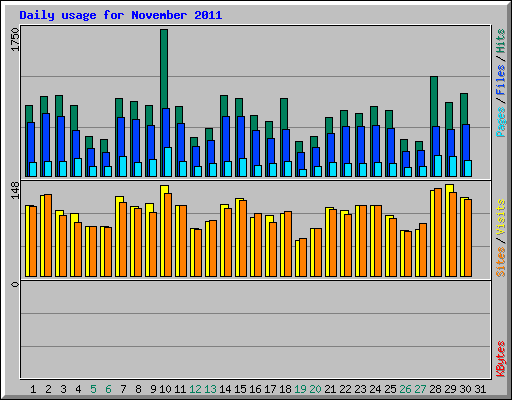
Task: Click day label 18 on the x-axis
Action: [x=285, y=389]
